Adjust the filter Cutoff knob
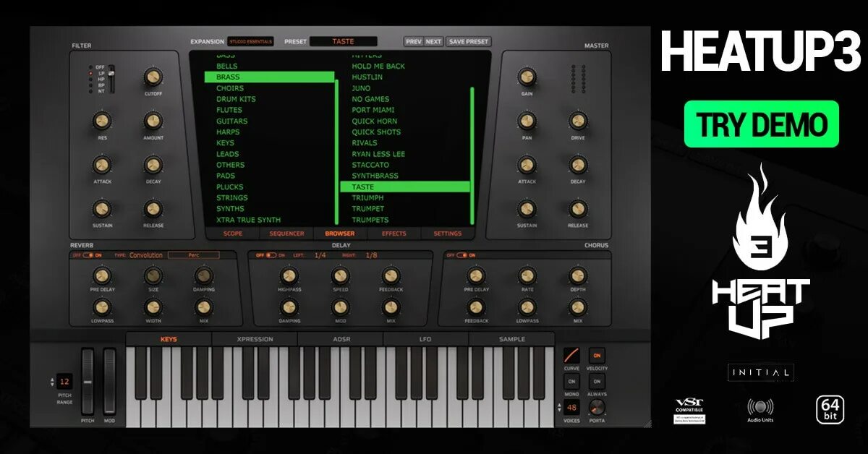Viewport: 868px width, 454px height. point(154,77)
